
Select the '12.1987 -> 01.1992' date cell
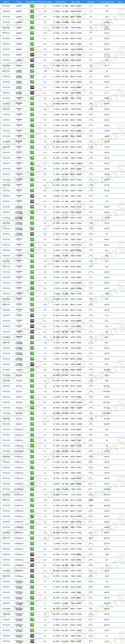point(61,364)
